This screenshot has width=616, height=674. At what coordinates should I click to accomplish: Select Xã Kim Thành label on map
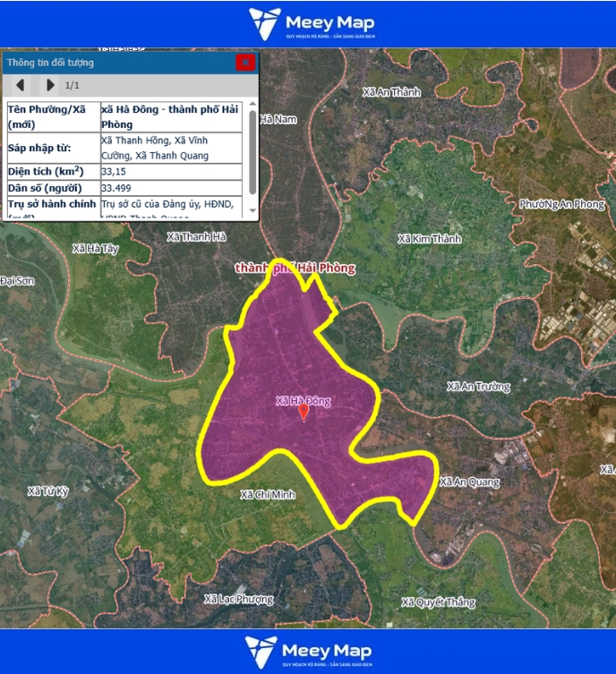coord(429,239)
